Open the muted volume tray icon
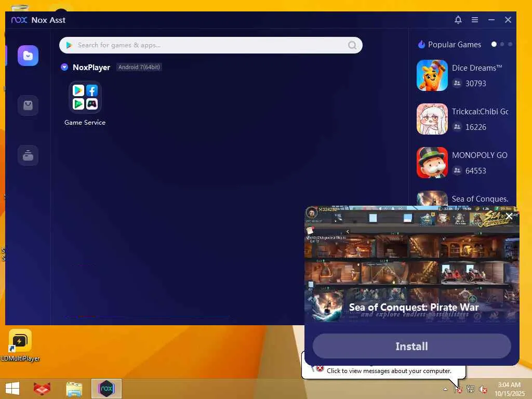 483,389
